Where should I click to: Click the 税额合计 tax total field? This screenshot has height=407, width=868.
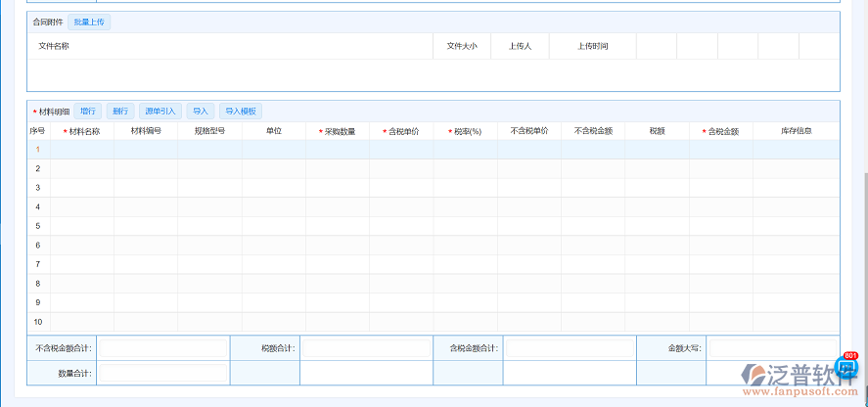[x=366, y=348]
